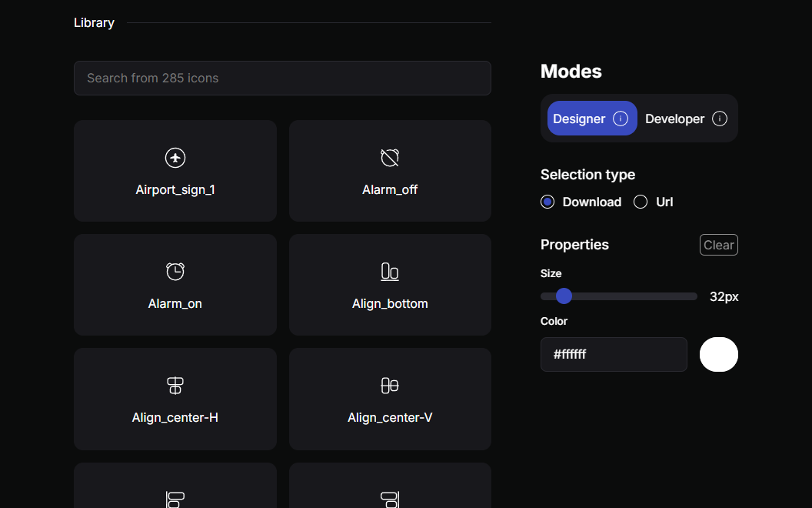Click the Size slider track near its right end
This screenshot has width=812, height=508.
[688, 296]
